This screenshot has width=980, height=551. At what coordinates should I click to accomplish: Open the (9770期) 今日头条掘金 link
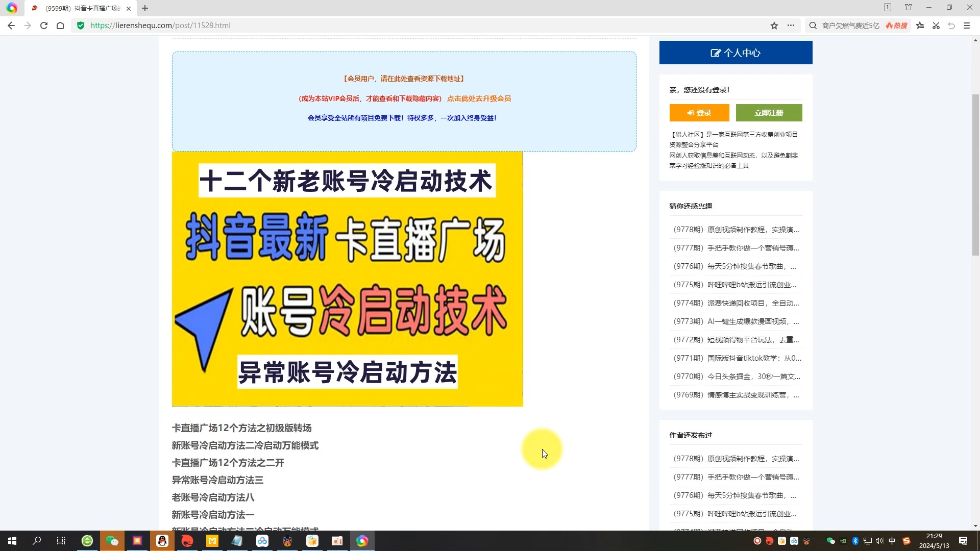coord(737,377)
